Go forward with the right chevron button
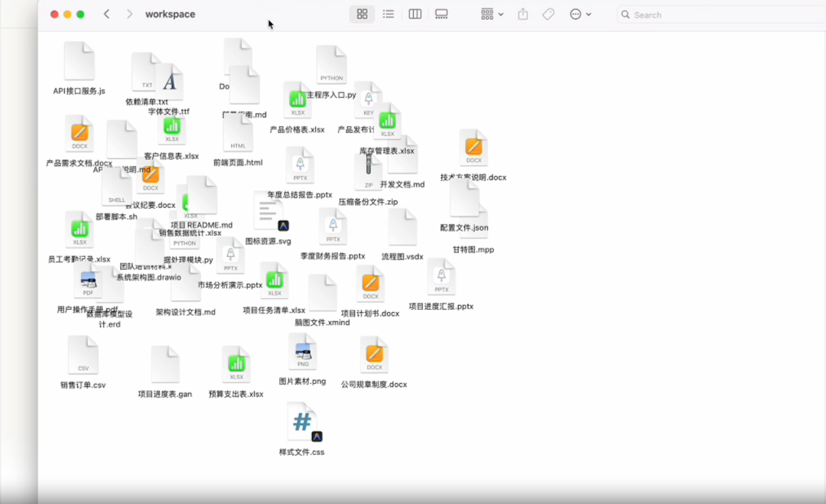The image size is (826, 504). [x=129, y=15]
